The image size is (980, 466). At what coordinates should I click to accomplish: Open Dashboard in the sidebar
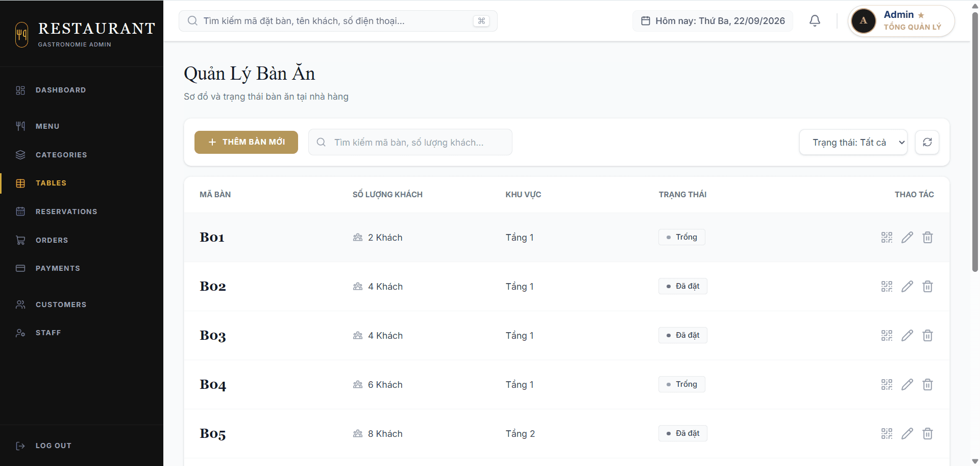(82, 90)
